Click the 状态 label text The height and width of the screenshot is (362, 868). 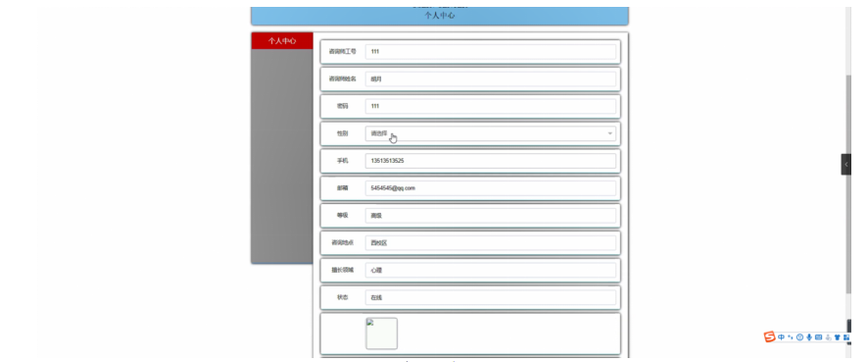tap(343, 297)
